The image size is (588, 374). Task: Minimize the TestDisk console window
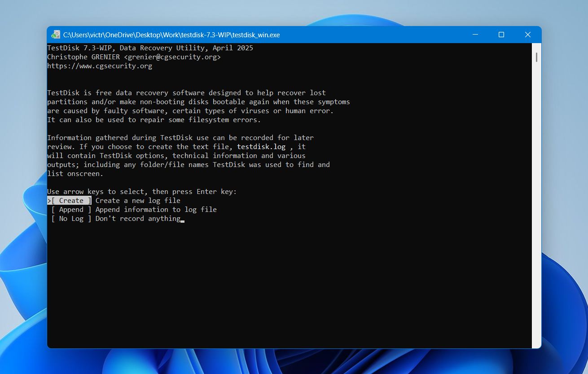click(475, 34)
